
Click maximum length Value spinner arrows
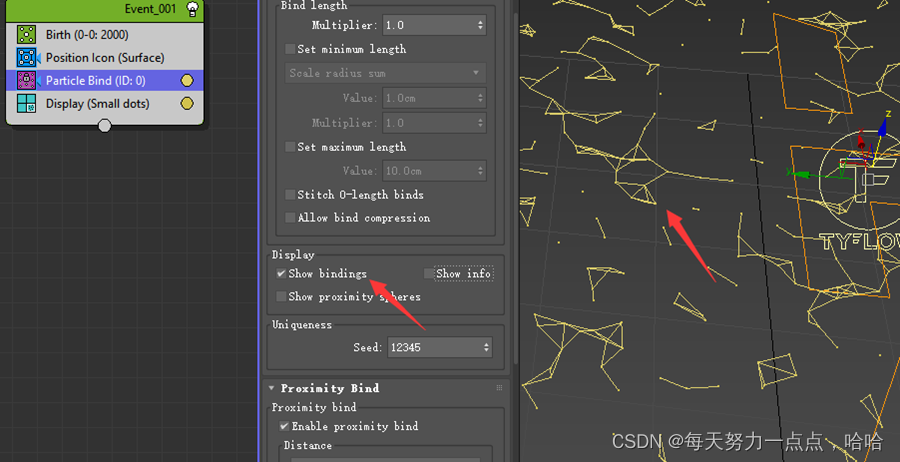[x=480, y=171]
